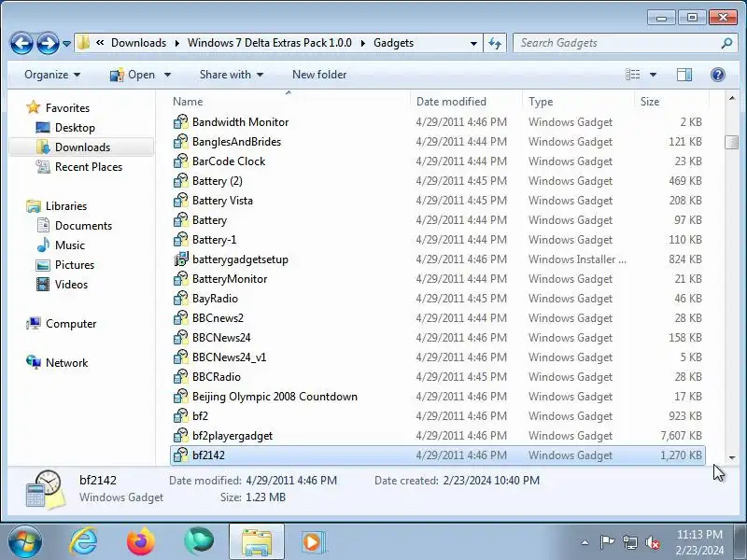Viewport: 747px width, 560px height.
Task: Select the bf2 gadget file
Action: click(437, 415)
